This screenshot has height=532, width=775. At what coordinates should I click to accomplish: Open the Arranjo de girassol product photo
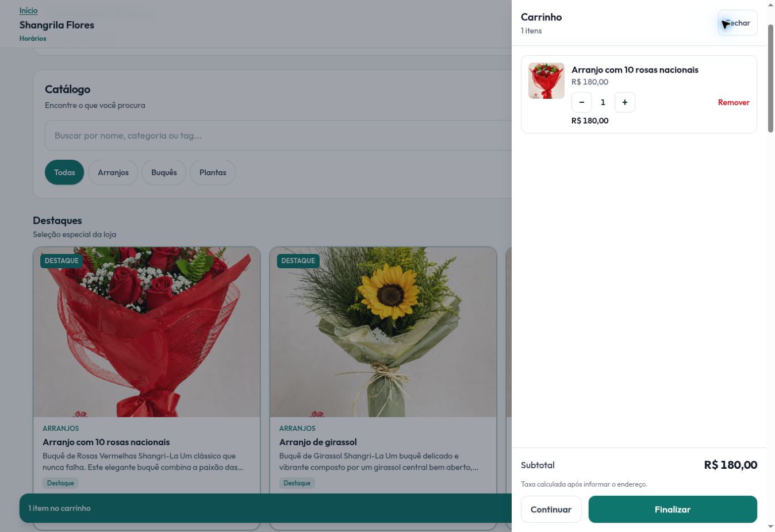point(383,332)
